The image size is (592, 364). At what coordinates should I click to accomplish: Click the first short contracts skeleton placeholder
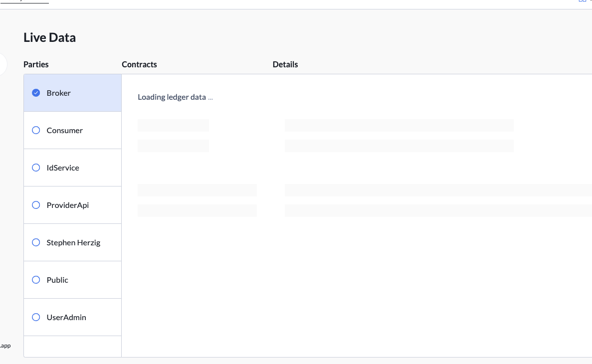pyautogui.click(x=173, y=125)
